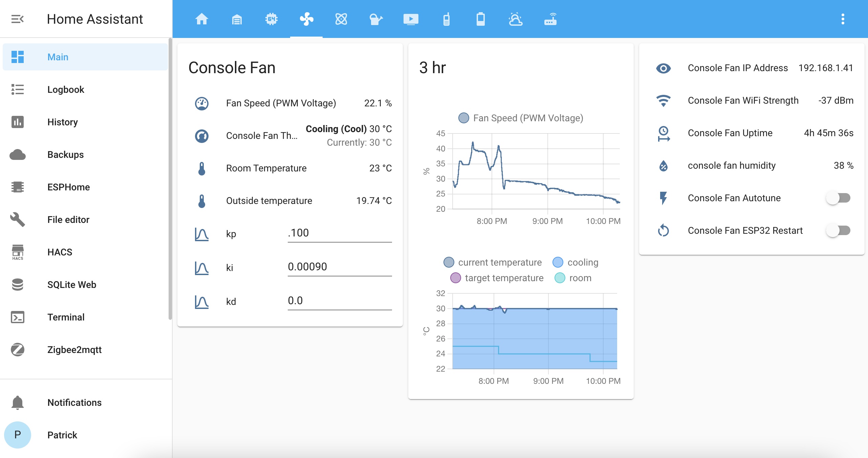Screen dimensions: 868x458
Task: Open the home tab icon in the header
Action: pyautogui.click(x=202, y=19)
